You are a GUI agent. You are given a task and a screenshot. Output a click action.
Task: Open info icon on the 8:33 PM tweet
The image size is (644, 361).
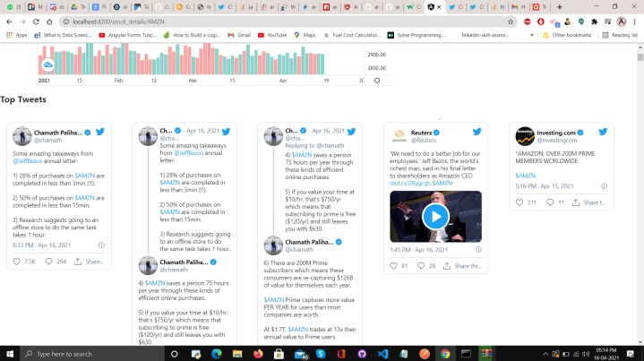click(x=101, y=245)
